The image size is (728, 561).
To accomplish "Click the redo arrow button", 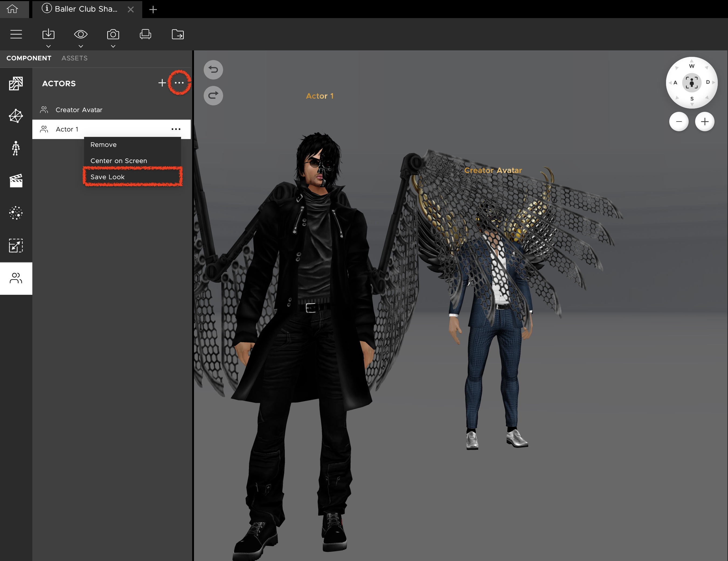I will coord(213,96).
